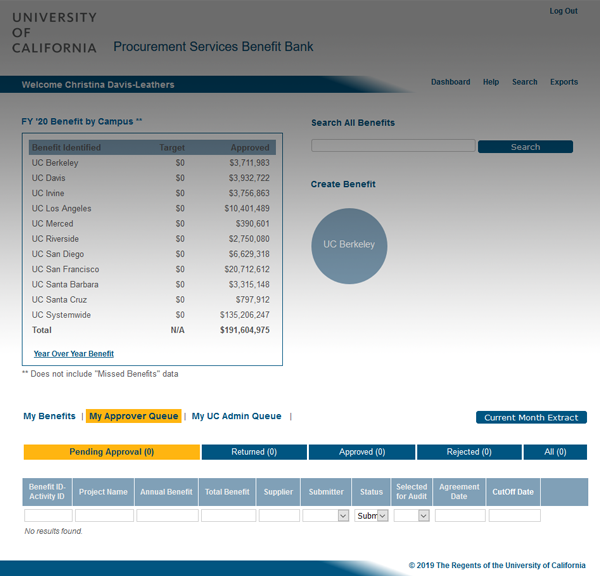Sort by Status column header
The height and width of the screenshot is (576, 600).
click(371, 492)
